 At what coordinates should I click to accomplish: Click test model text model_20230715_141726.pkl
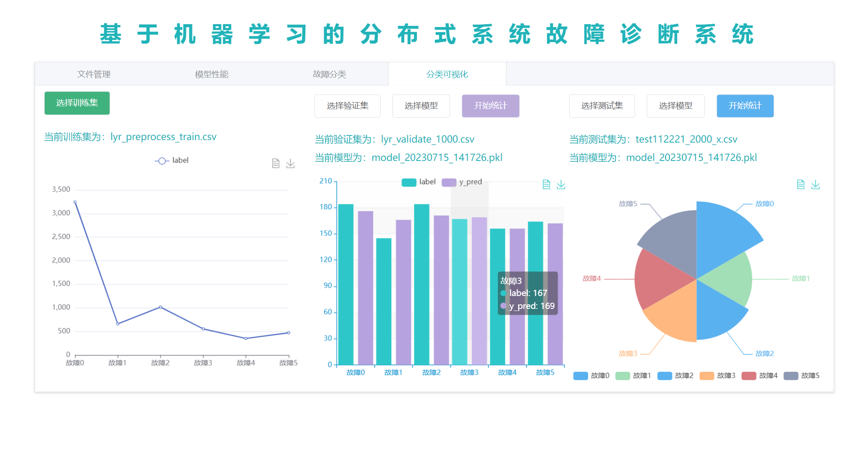click(x=691, y=158)
